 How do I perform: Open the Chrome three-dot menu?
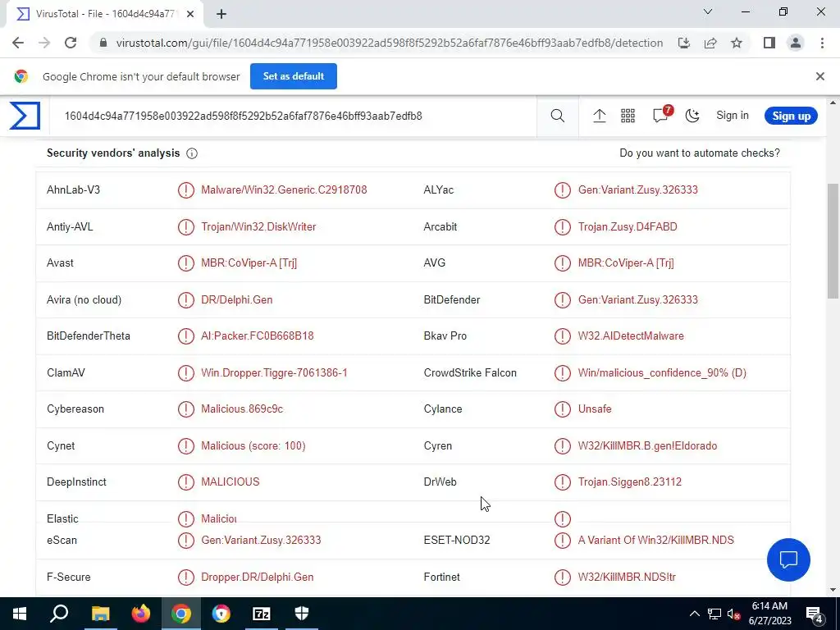pos(822,43)
